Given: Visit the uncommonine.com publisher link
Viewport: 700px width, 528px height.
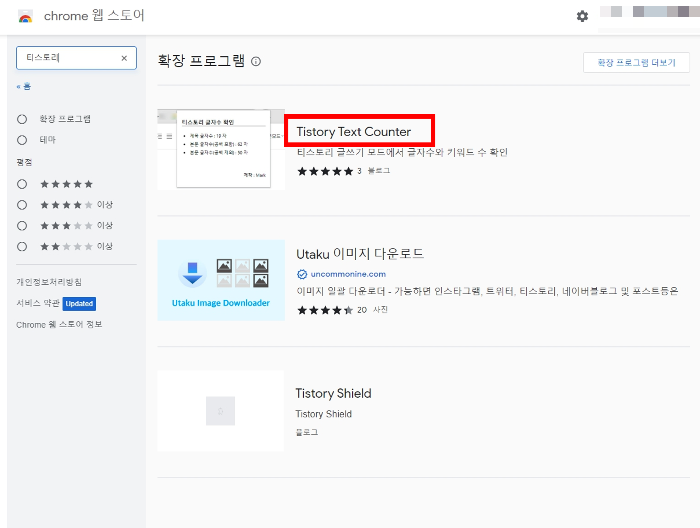Looking at the screenshot, I should 348,274.
